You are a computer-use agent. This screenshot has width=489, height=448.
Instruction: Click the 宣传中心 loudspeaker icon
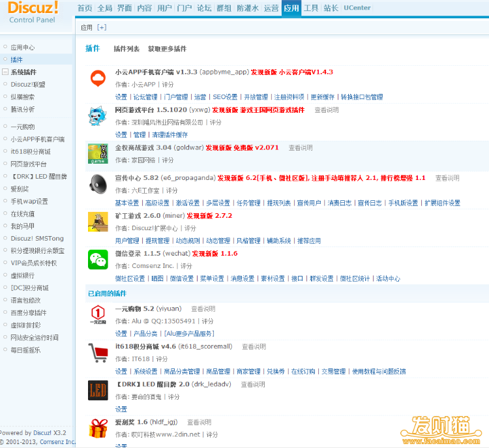coord(98,185)
